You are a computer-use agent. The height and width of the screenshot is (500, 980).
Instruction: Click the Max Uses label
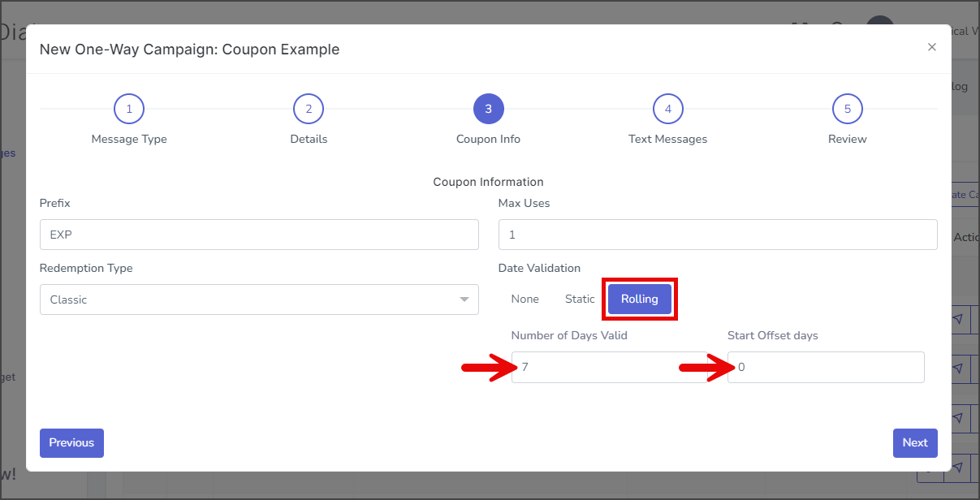click(525, 203)
